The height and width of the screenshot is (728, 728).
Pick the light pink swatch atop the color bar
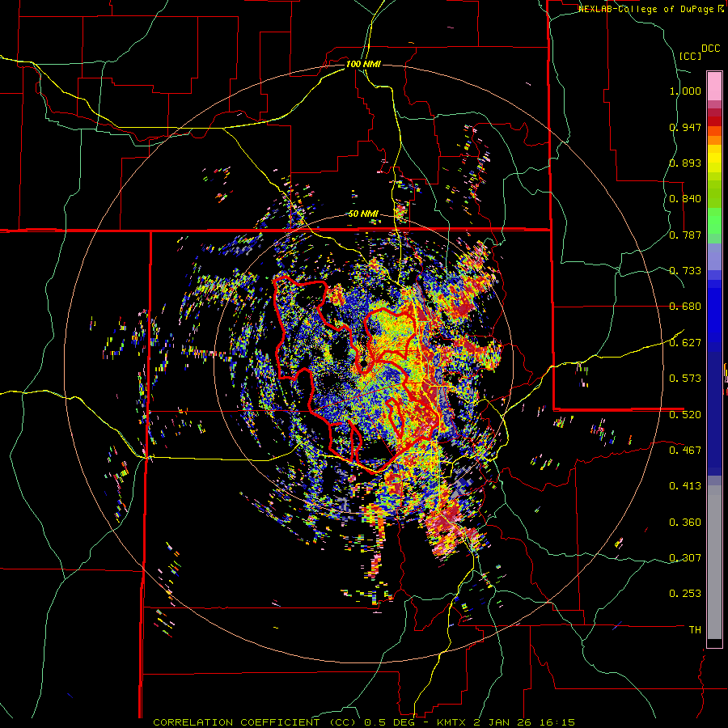(714, 86)
